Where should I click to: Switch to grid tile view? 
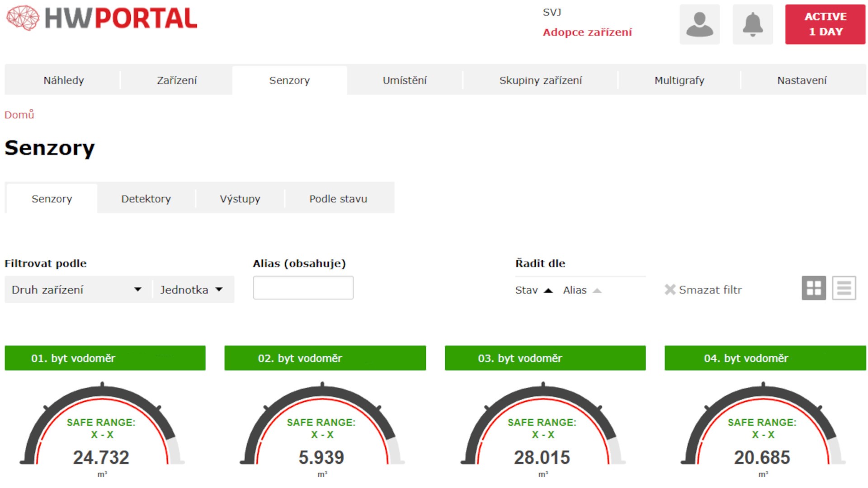click(x=813, y=288)
